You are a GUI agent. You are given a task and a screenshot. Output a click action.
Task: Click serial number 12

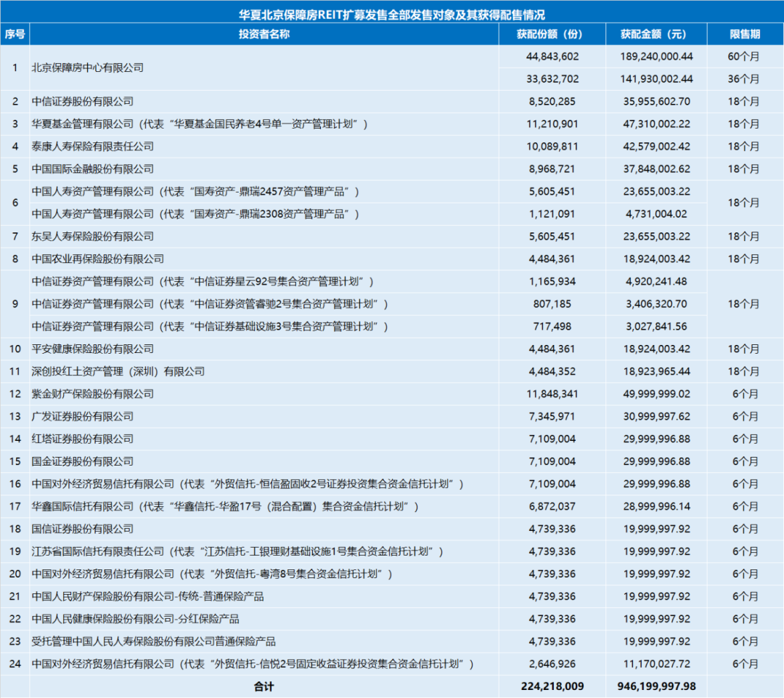click(x=15, y=394)
